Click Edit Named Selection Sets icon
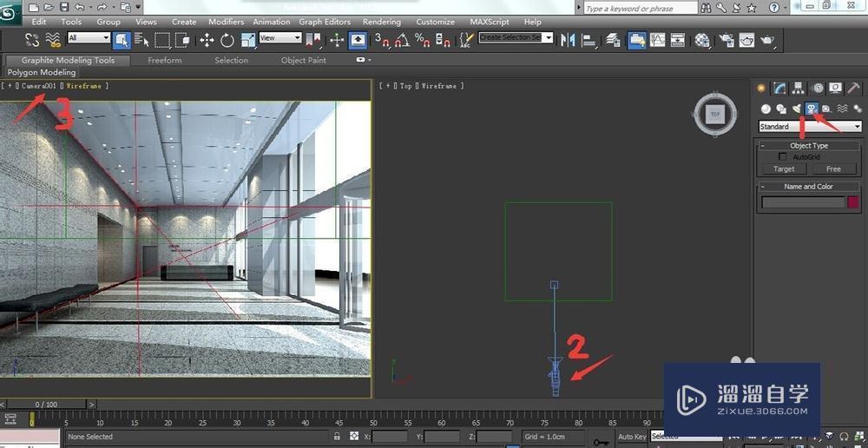Image resolution: width=868 pixels, height=448 pixels. pos(467,40)
